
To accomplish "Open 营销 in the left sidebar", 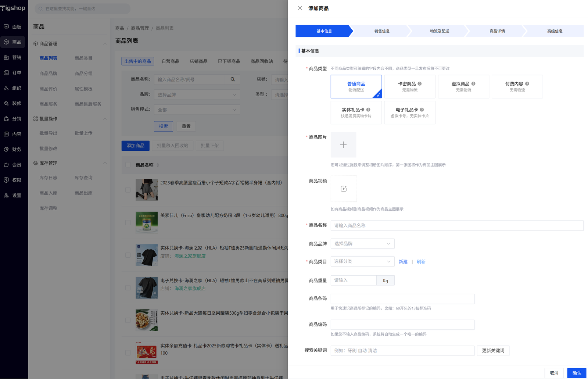I will click(x=13, y=57).
